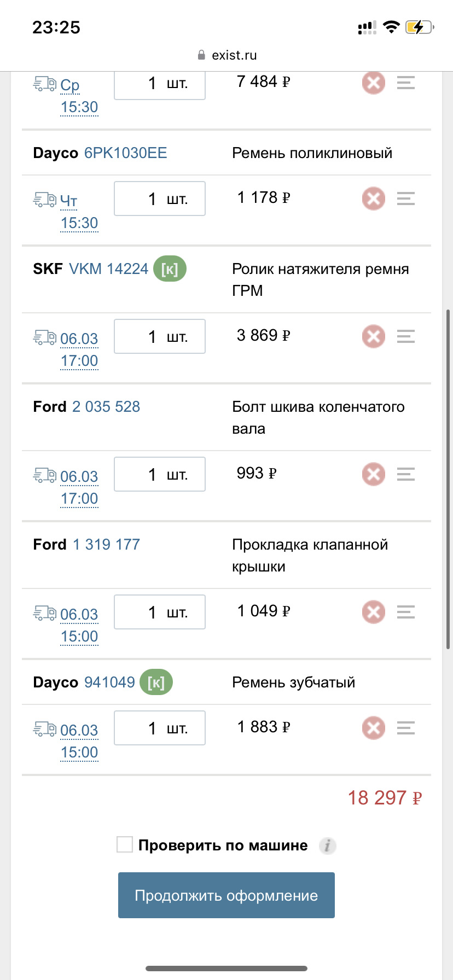Open the Dayco 6PK1030EE part link
Viewport: 453px width, 980px height.
point(125,153)
